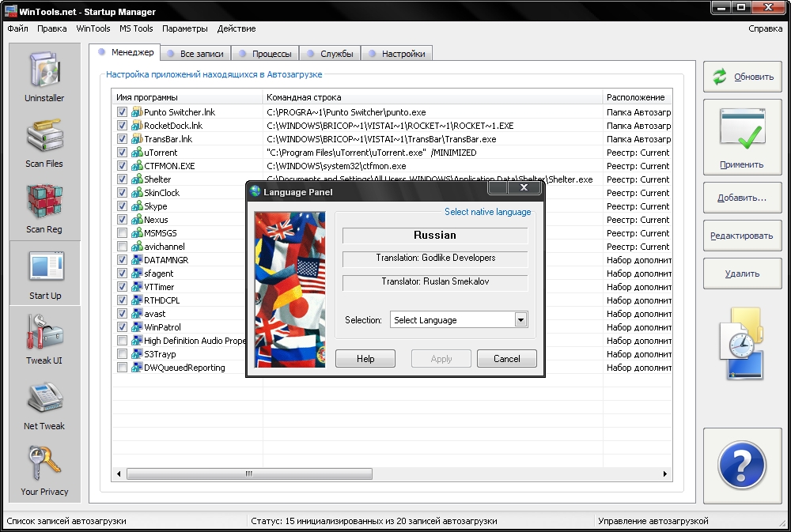Click the SkinClock entry icon

(137, 193)
